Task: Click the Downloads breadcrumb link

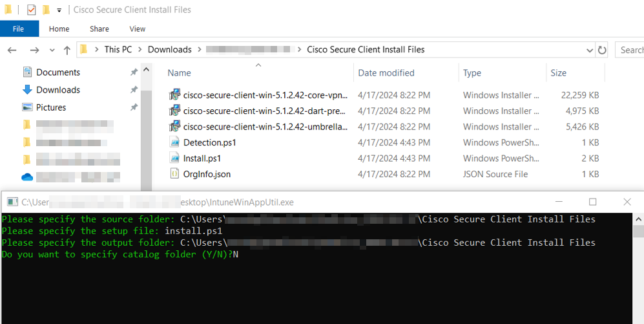Action: click(x=169, y=50)
